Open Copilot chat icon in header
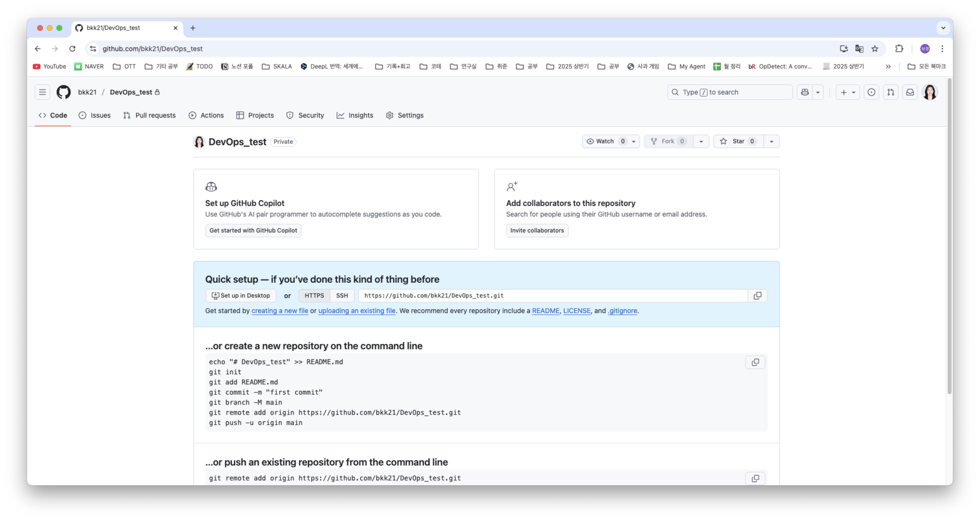 coord(805,92)
